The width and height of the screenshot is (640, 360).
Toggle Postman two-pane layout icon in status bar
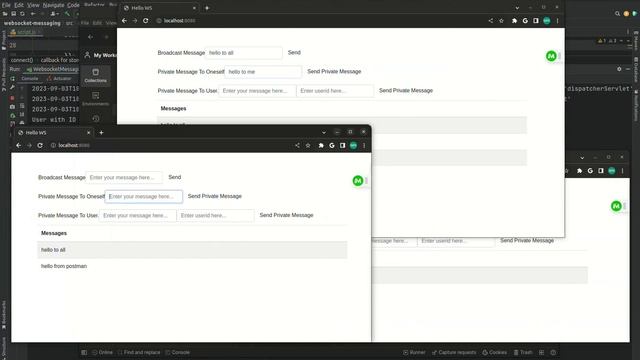[x=542, y=352]
